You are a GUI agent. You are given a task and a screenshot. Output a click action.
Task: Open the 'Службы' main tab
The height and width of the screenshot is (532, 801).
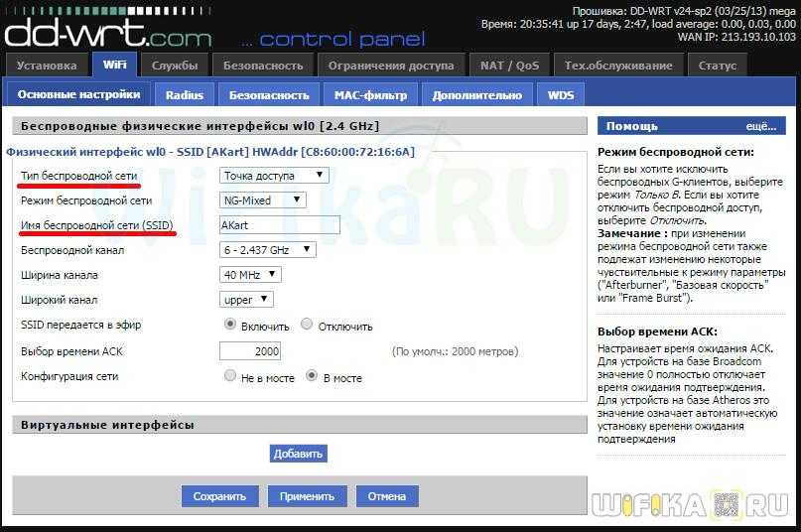[x=175, y=66]
